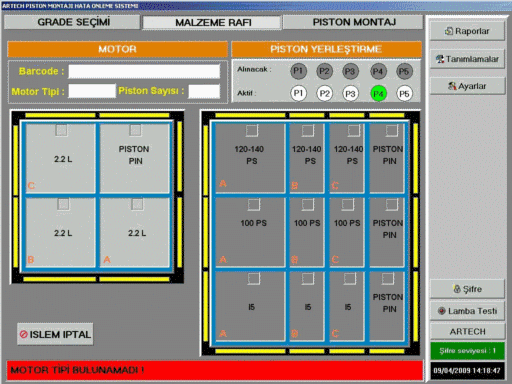Screen dimensions: 512x384
Task: Toggle checkbox in I5 bin A
Action: click(x=254, y=279)
